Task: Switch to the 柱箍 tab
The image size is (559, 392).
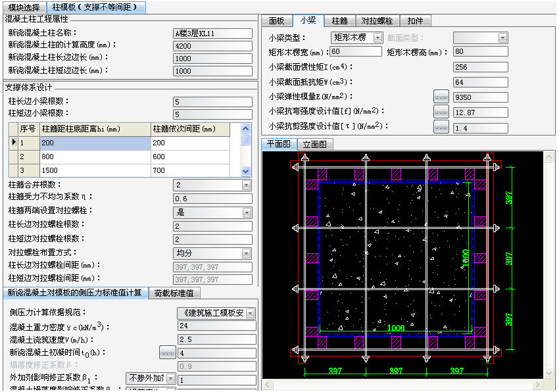Action: (340, 21)
